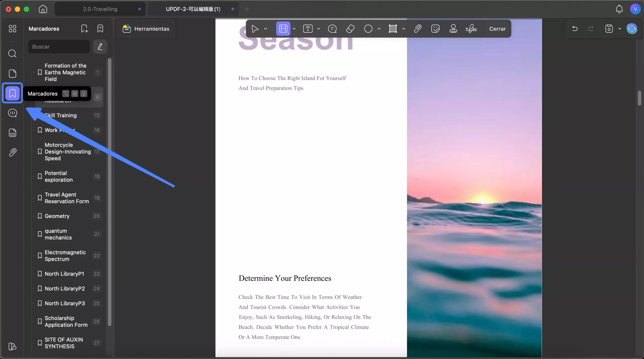
Task: Open the form fields sidebar icon
Action: pyautogui.click(x=12, y=133)
